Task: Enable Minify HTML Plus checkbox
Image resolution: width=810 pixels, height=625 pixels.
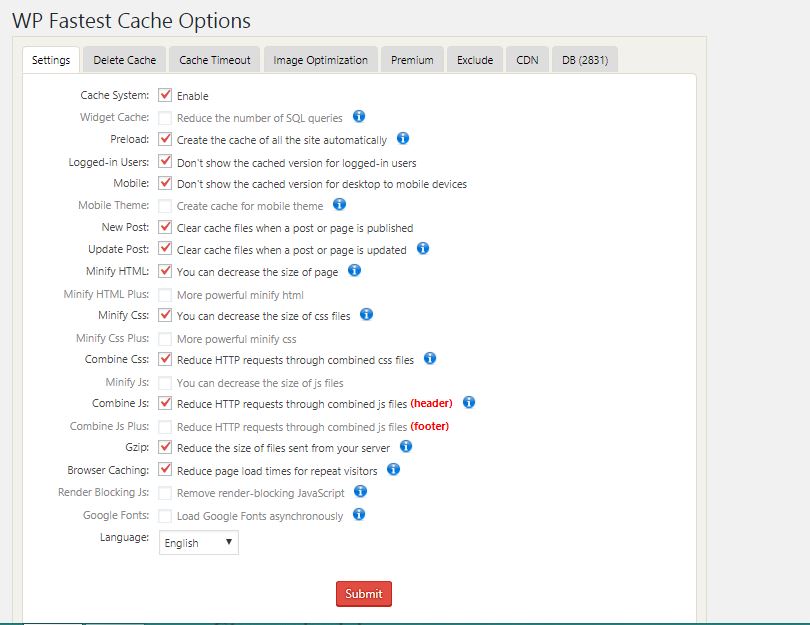Action: coord(165,294)
